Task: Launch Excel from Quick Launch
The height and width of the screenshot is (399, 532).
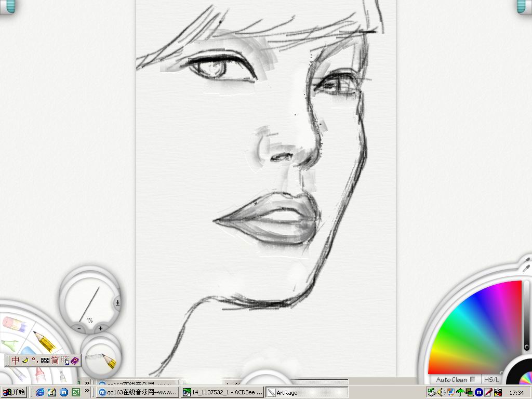Action: pyautogui.click(x=76, y=393)
